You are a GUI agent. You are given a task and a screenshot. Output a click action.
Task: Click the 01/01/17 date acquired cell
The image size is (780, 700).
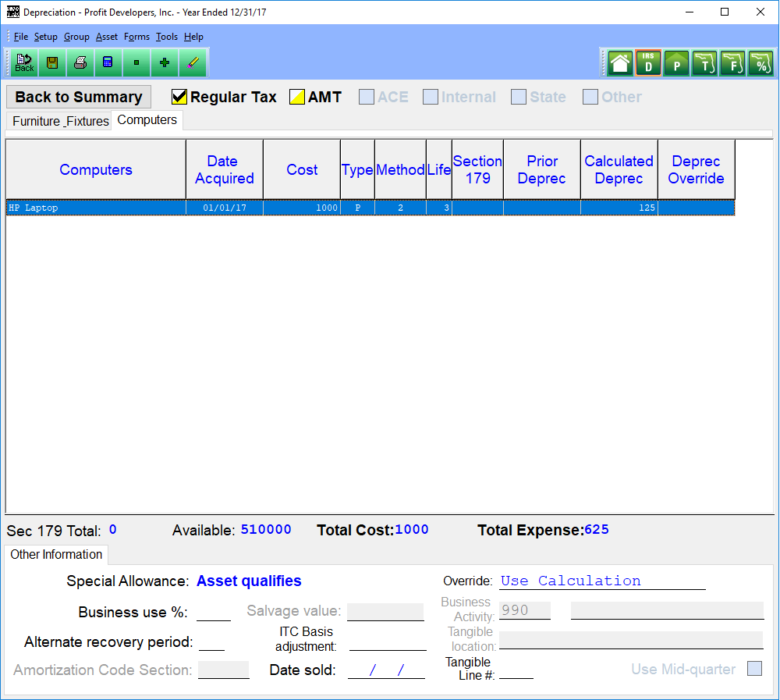225,208
